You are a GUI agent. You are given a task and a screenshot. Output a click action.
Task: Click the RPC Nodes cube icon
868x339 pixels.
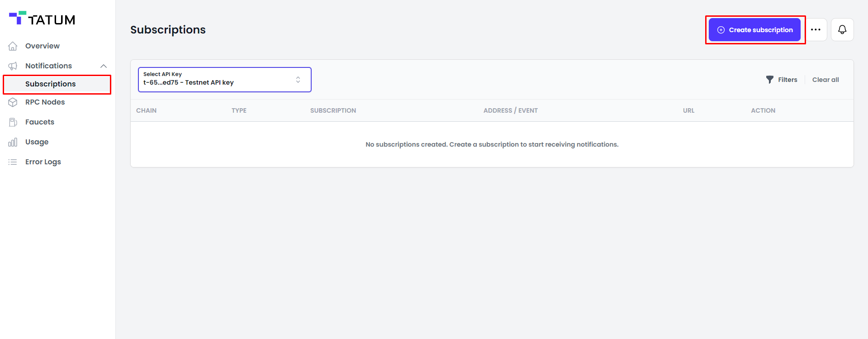(13, 102)
